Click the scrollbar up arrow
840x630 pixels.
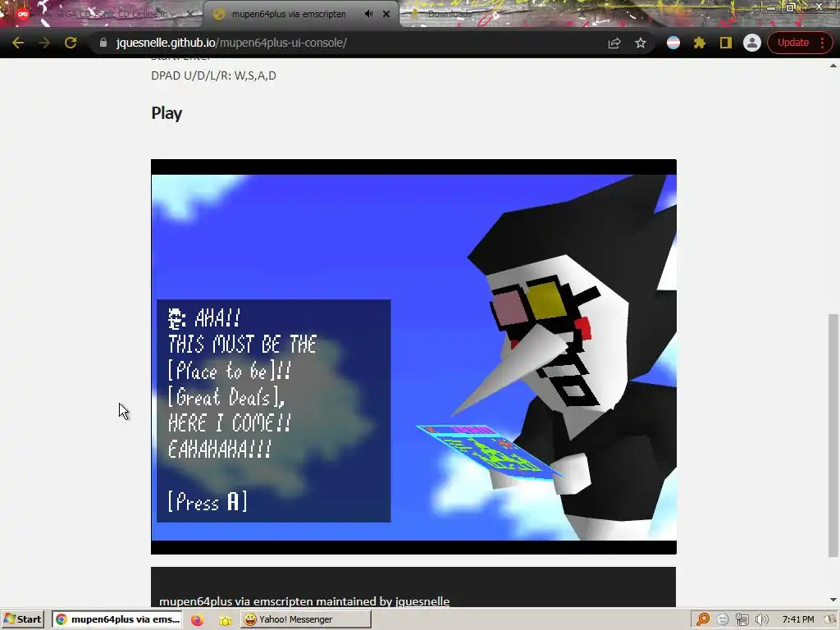coord(833,66)
